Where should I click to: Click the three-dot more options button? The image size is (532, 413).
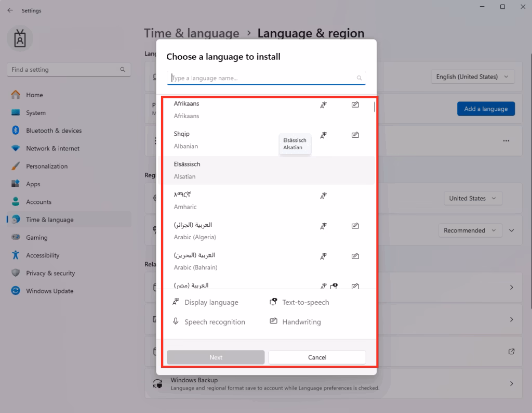(x=506, y=140)
